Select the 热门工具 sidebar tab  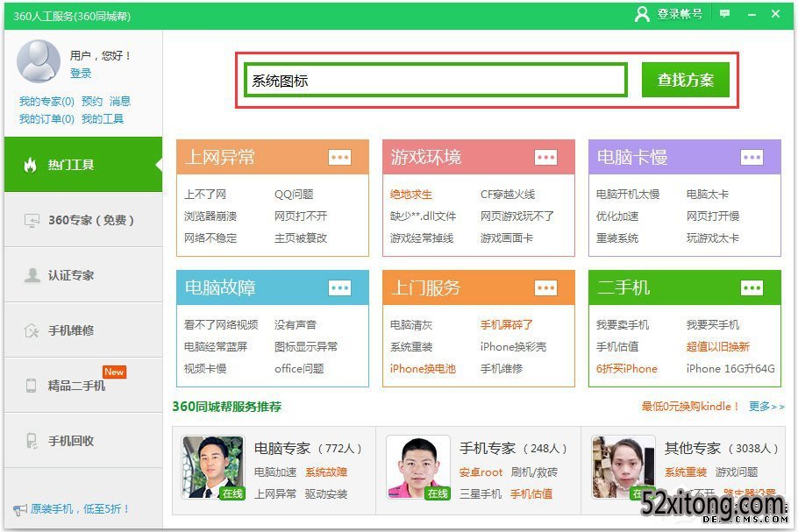pos(83,164)
